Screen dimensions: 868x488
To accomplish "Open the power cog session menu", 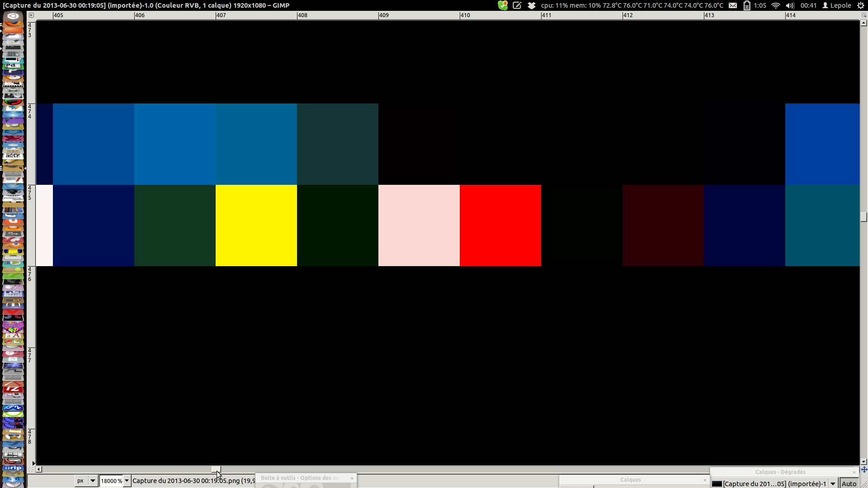I will point(861,5).
